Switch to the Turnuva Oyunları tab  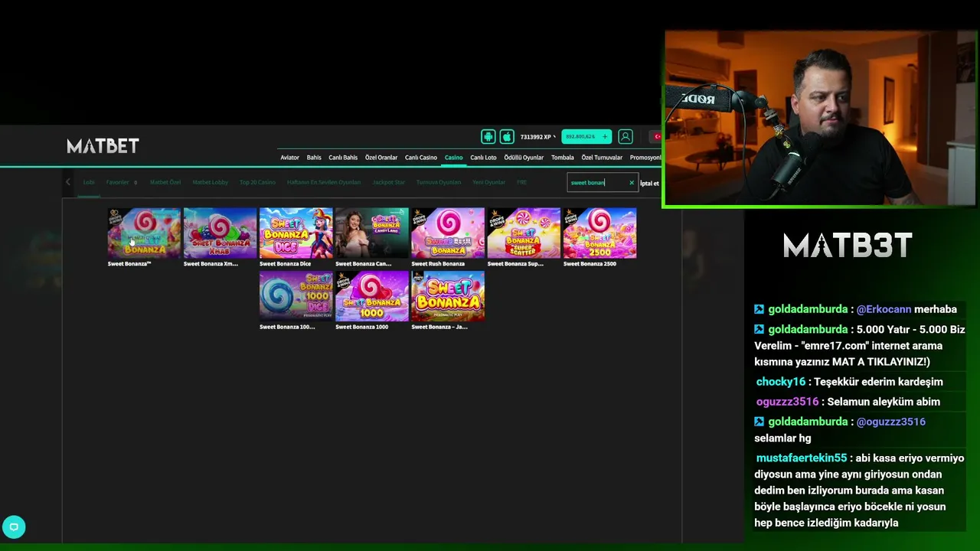click(439, 183)
